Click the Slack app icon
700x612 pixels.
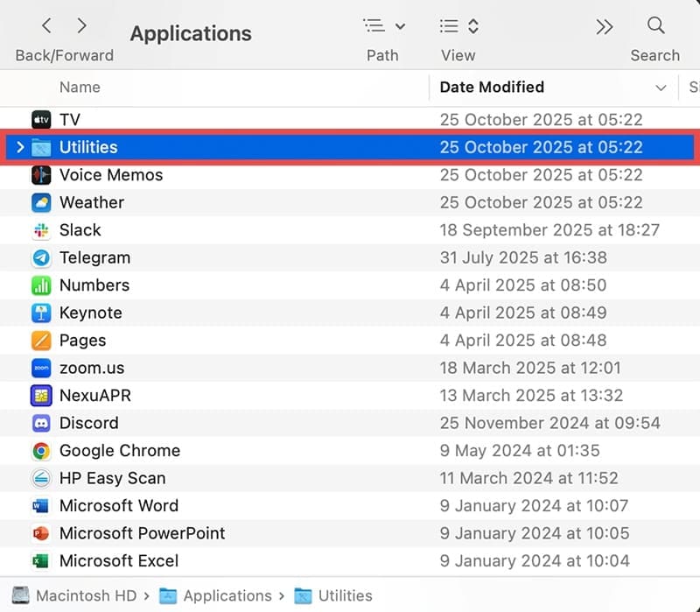tap(41, 230)
